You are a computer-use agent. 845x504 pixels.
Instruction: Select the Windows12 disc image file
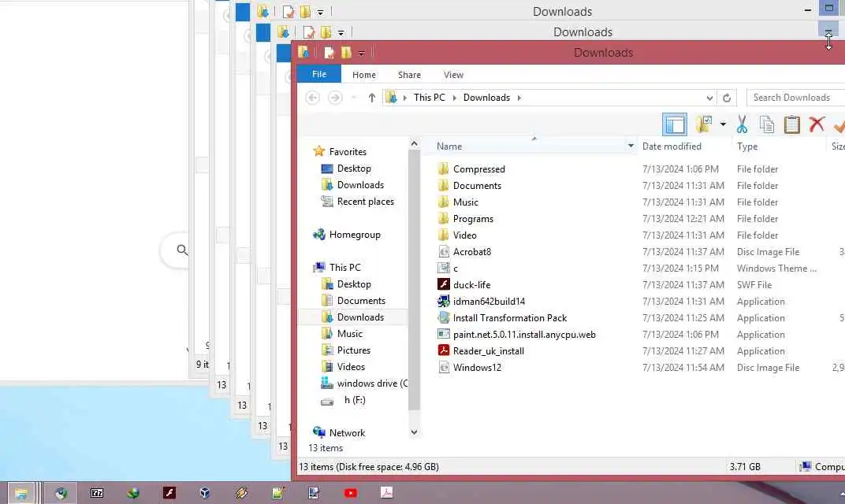[477, 368]
